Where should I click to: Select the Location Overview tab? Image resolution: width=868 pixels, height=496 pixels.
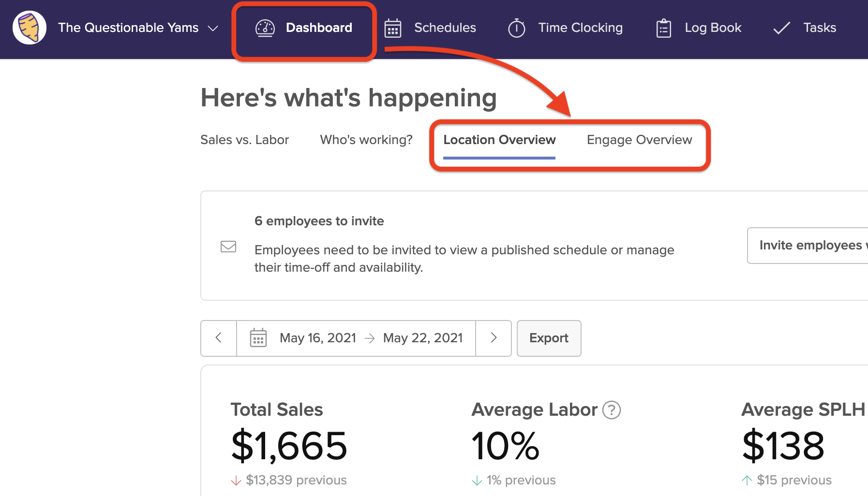(x=499, y=140)
